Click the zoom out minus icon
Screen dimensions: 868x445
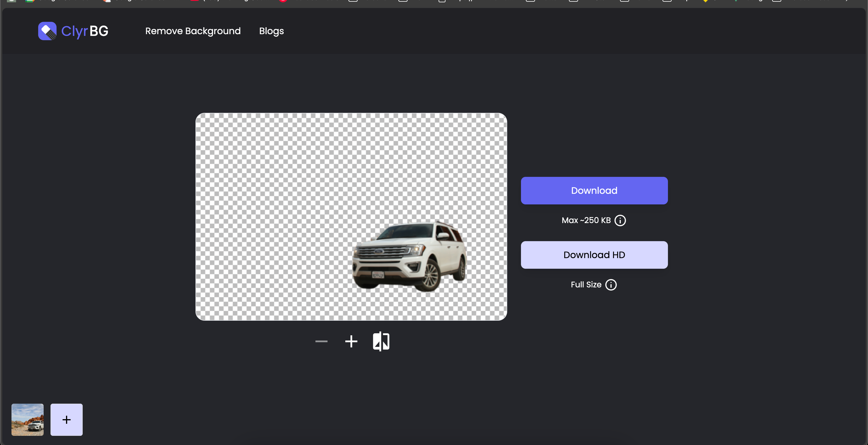(x=321, y=341)
